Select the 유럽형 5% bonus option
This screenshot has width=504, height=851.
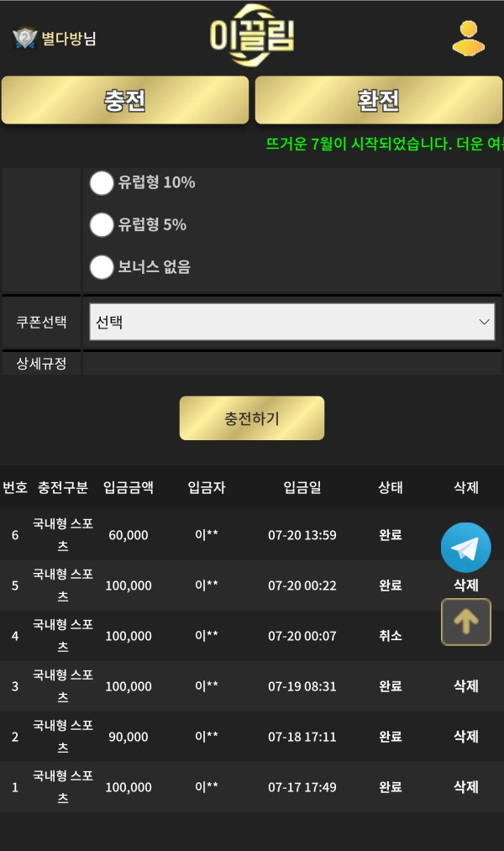point(102,224)
